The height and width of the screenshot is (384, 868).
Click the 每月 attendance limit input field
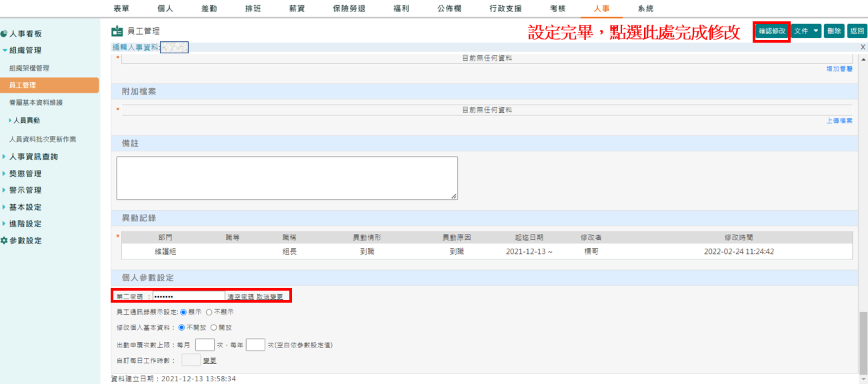(x=205, y=345)
